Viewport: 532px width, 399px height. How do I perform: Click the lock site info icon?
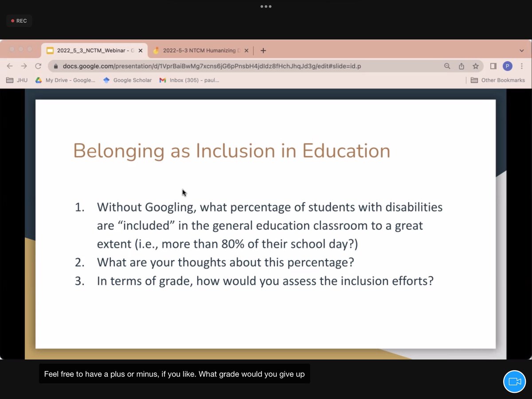pos(56,66)
